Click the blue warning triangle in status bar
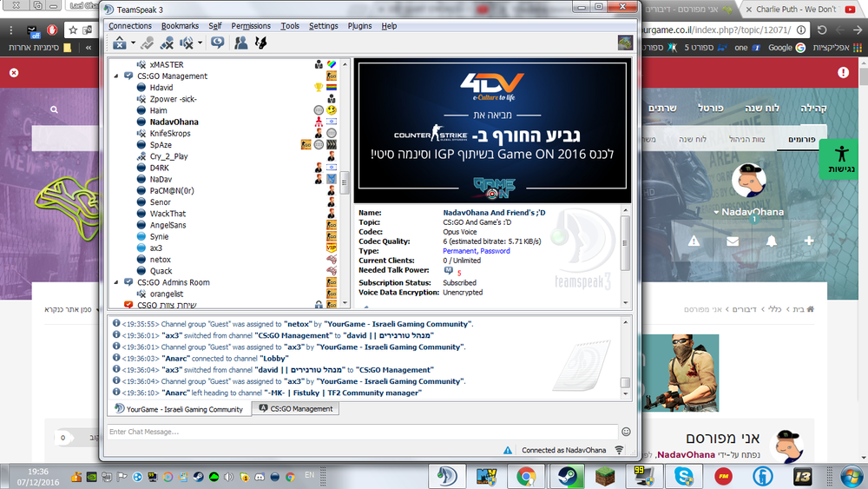Viewport: 868px width, 489px height. (x=508, y=450)
